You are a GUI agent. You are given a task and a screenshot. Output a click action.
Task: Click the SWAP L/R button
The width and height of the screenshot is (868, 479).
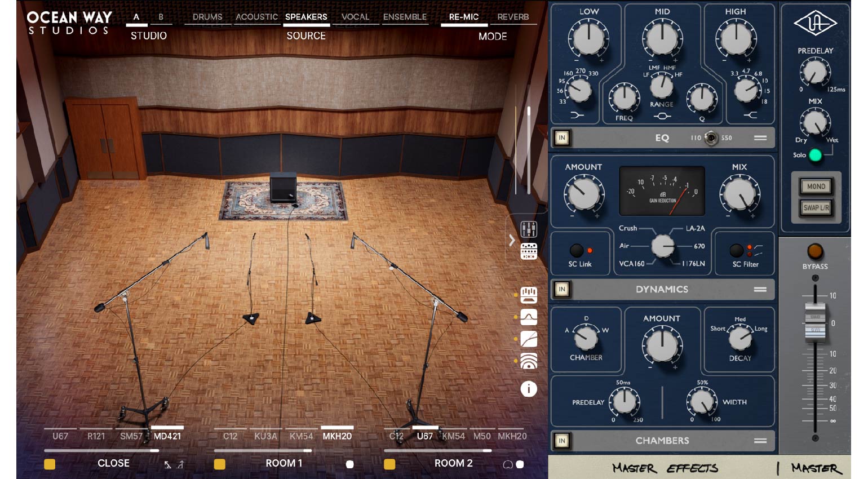point(815,207)
